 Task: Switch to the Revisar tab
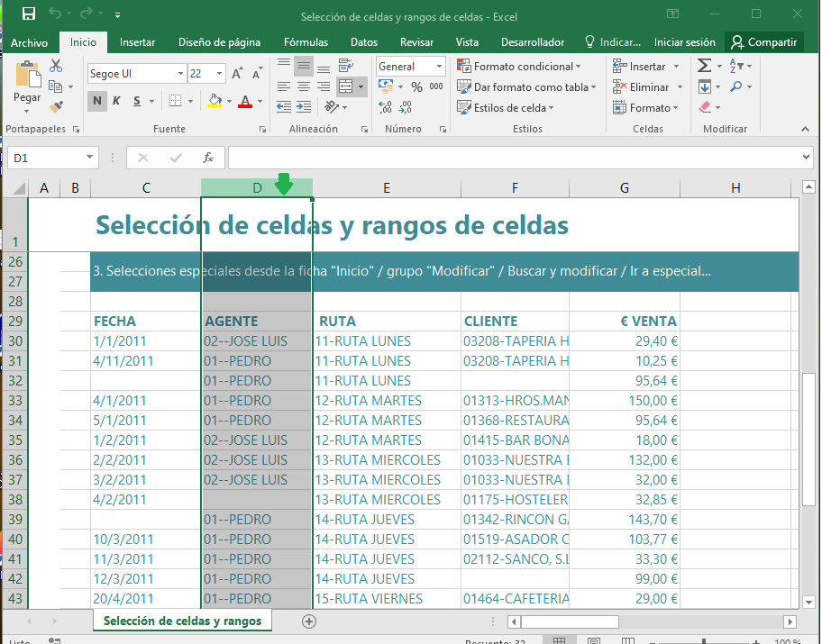click(416, 42)
